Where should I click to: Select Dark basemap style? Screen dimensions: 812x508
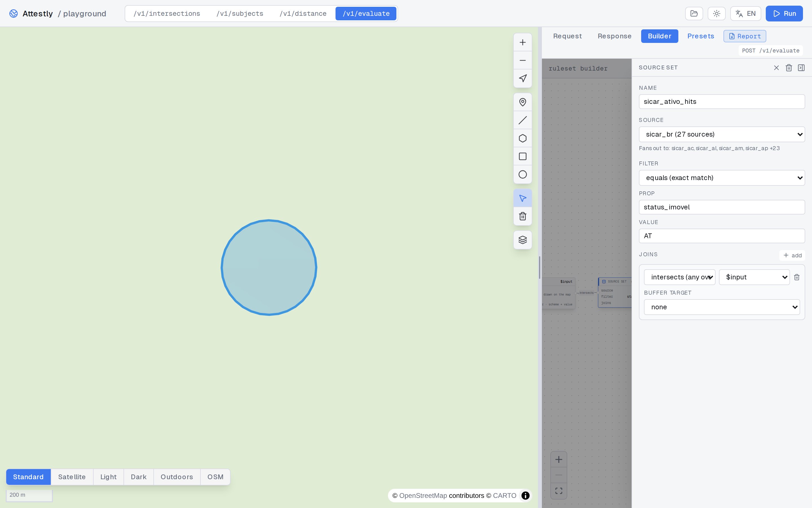139,477
